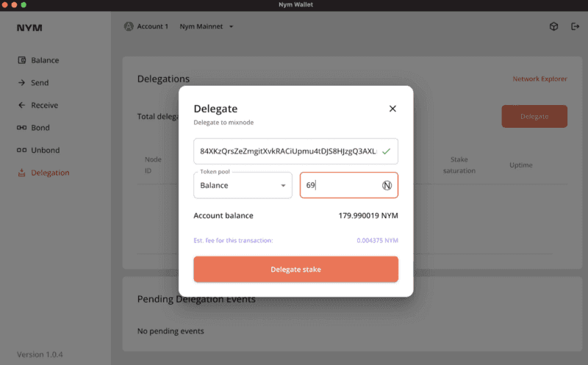Click the logout icon in header
This screenshot has height=365, width=588.
(x=575, y=26)
